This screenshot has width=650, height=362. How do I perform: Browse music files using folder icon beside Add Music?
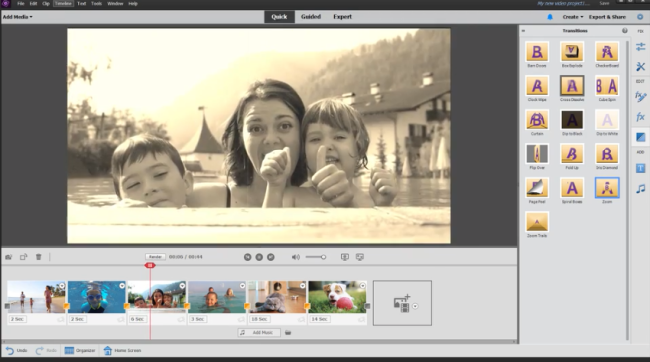pos(288,333)
